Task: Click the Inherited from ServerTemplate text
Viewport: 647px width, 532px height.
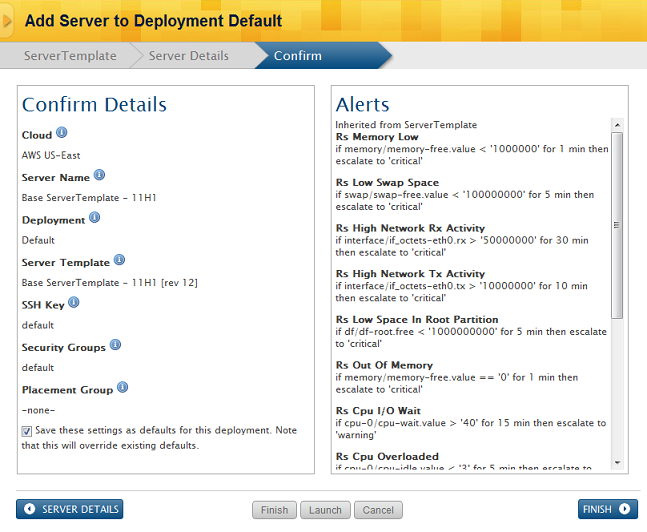Action: point(406,125)
